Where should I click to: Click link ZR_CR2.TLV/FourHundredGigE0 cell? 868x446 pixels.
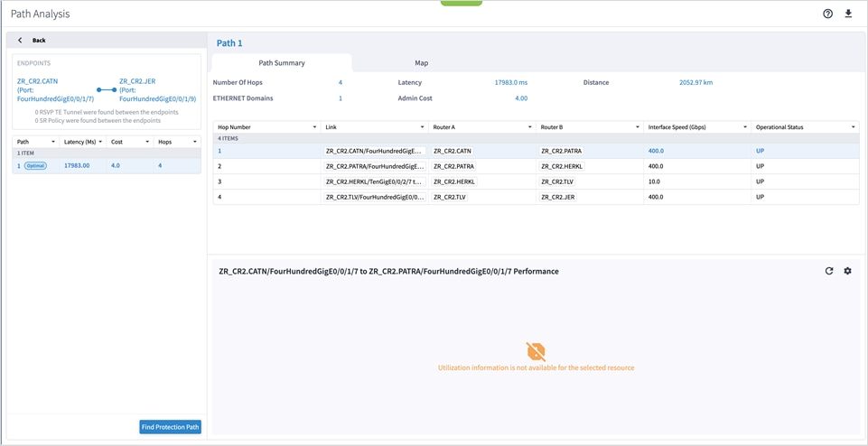375,197
